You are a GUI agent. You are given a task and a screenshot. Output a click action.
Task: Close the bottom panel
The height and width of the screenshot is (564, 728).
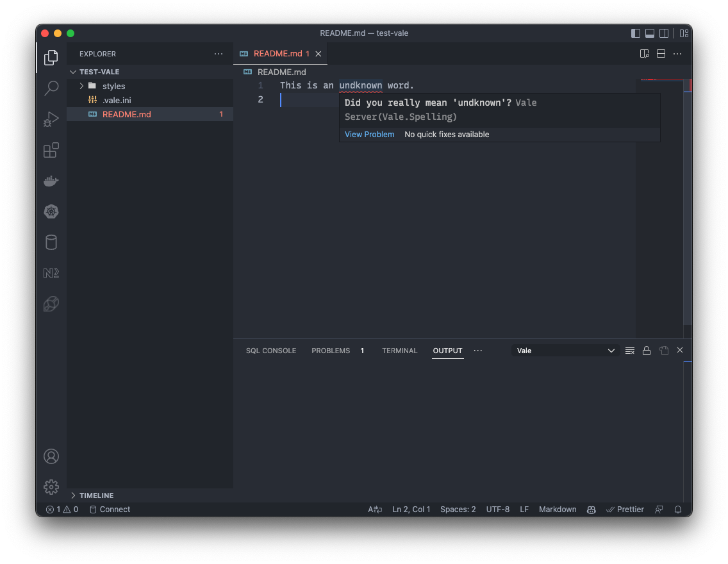tap(680, 351)
